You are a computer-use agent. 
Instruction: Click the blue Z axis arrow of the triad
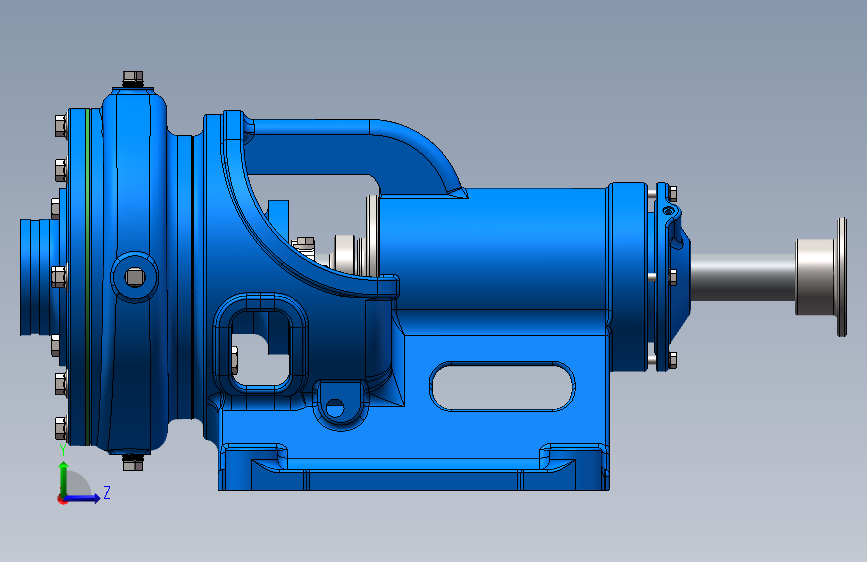point(83,498)
